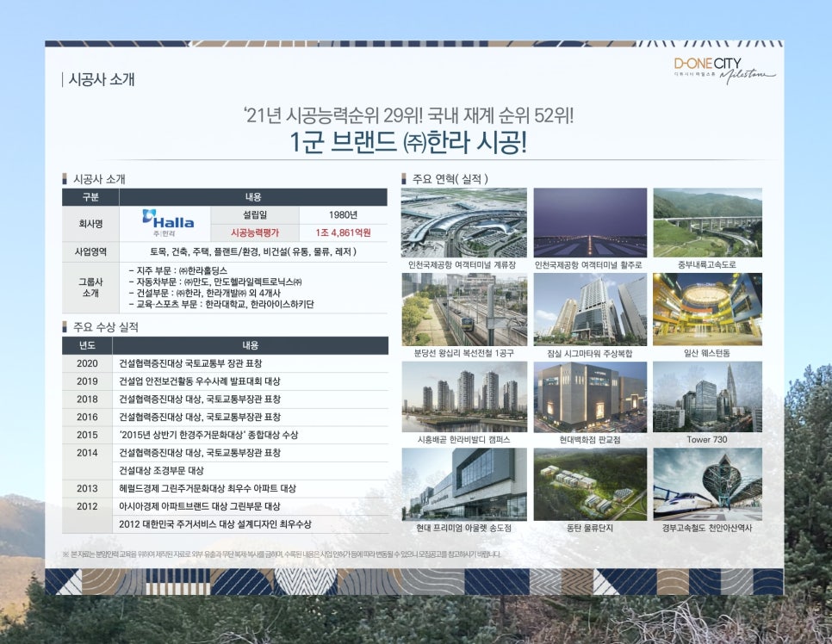The image size is (832, 644).
Task: Click the 자동차부문 : ㈜만도 line
Action: tap(215, 282)
